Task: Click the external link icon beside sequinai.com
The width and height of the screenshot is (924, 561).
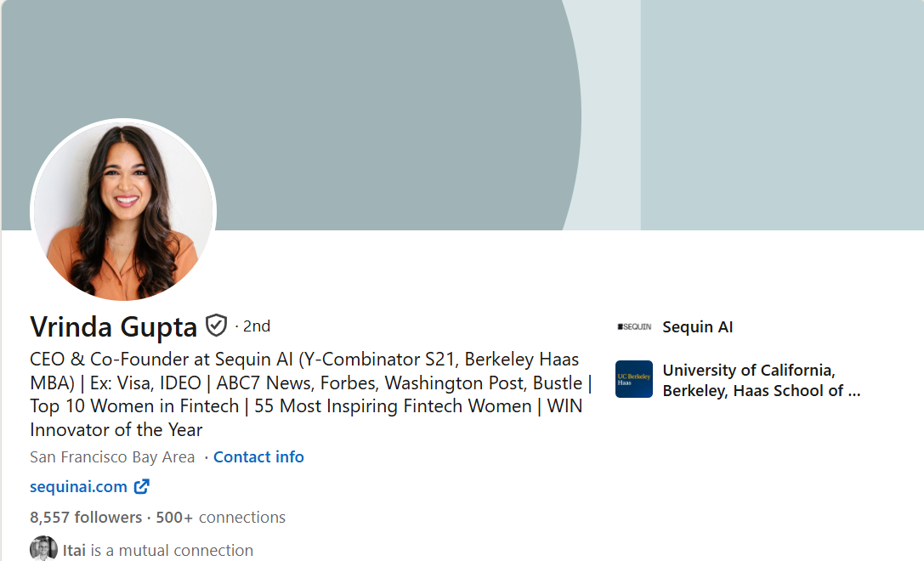Action: click(141, 487)
